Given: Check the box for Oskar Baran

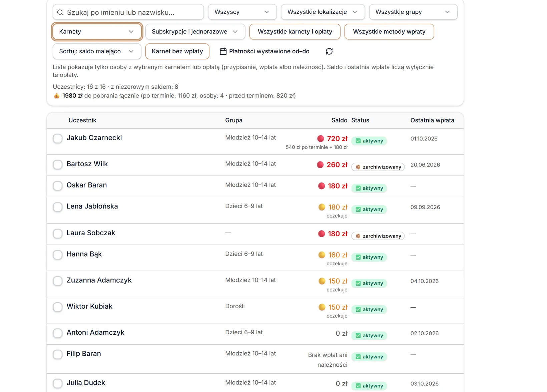Looking at the screenshot, I should pyautogui.click(x=58, y=185).
